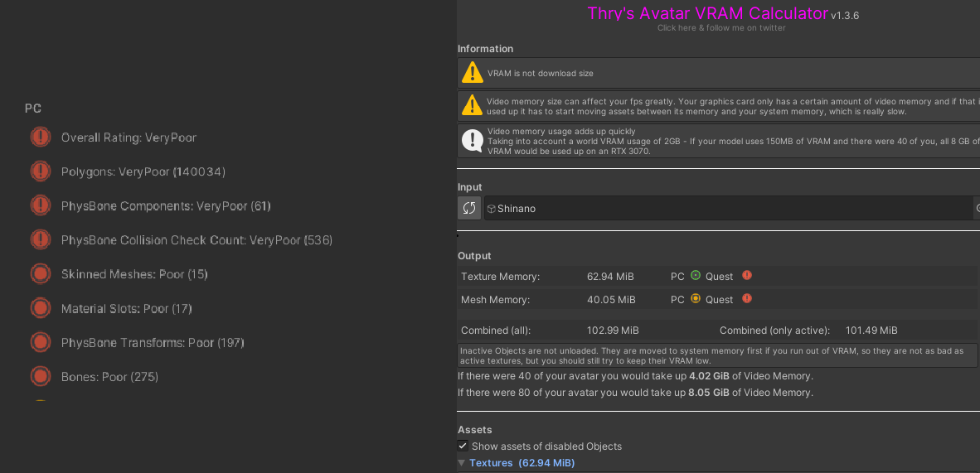Click the PhysBone Transforms Poor rating icon

click(x=41, y=342)
